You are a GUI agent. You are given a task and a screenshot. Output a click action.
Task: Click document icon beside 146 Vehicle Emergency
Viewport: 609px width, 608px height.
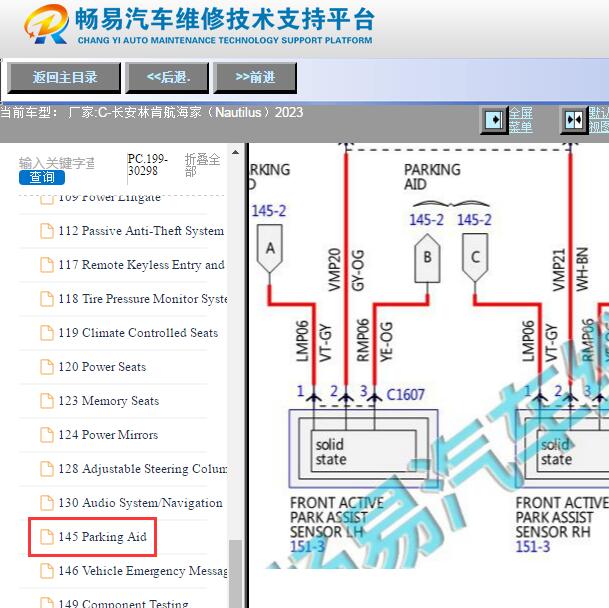coord(47,571)
